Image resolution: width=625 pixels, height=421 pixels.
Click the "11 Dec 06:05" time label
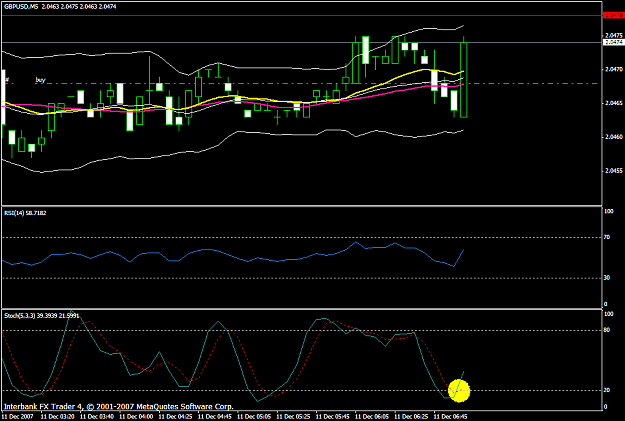(371, 417)
